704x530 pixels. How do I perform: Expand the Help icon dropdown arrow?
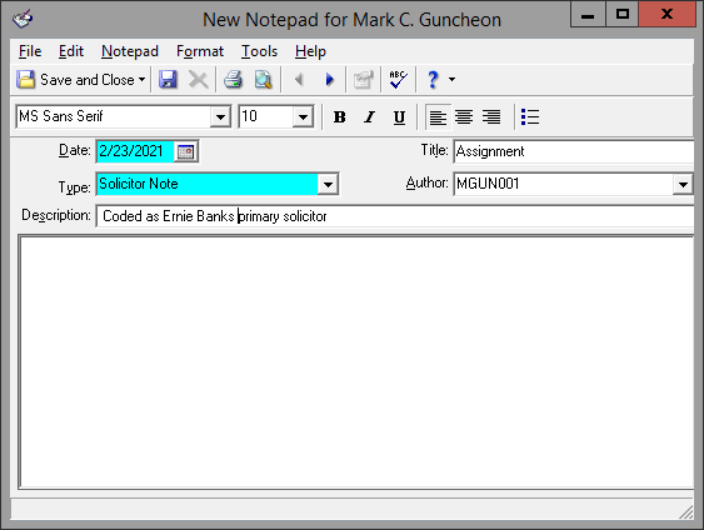tap(452, 80)
